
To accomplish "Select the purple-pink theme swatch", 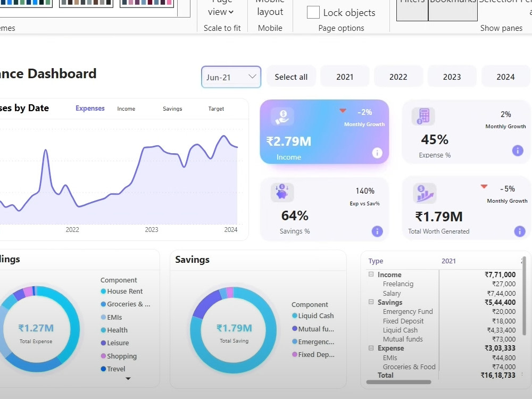I will (147, 3).
